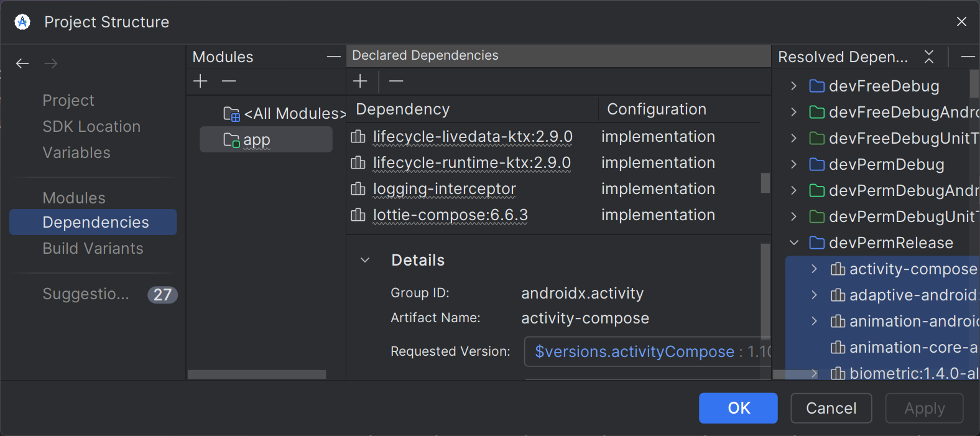Add a declared dependency with plus icon
This screenshot has height=436, width=980.
point(360,81)
